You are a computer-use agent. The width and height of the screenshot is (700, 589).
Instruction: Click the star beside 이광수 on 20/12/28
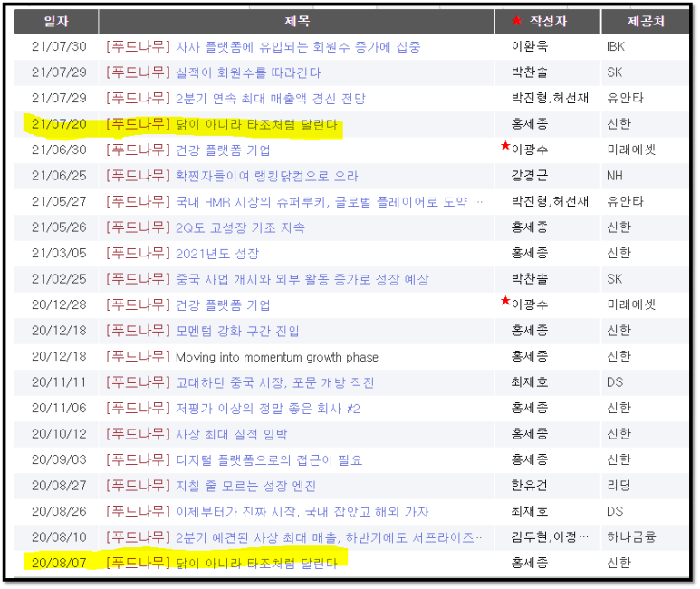(x=505, y=301)
